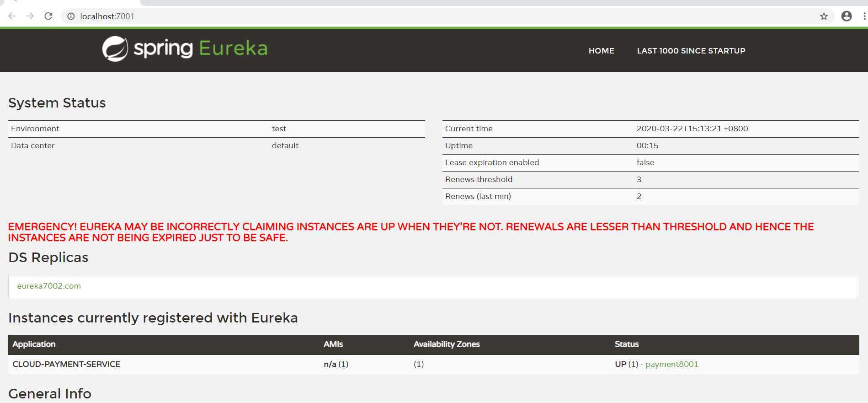Click the Uptime label

459,145
